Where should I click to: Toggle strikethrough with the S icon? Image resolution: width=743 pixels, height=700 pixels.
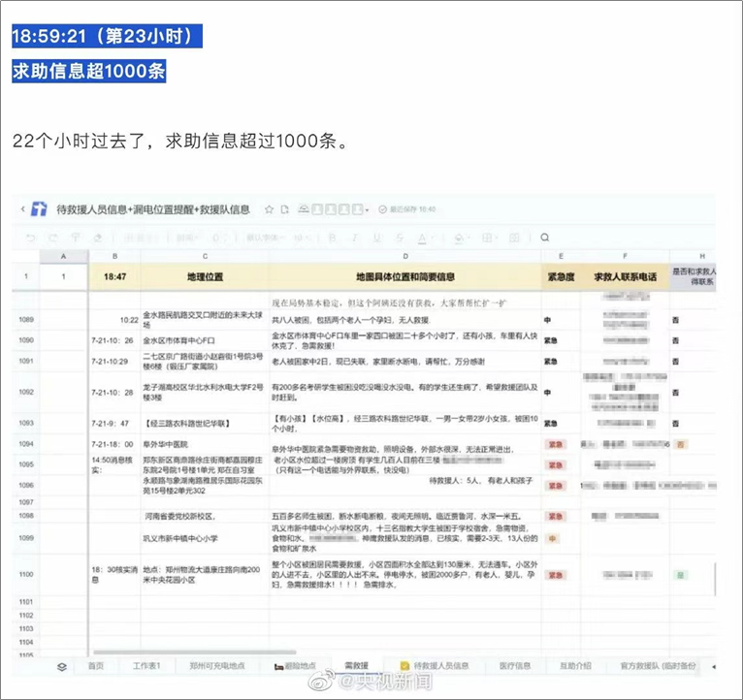point(400,238)
